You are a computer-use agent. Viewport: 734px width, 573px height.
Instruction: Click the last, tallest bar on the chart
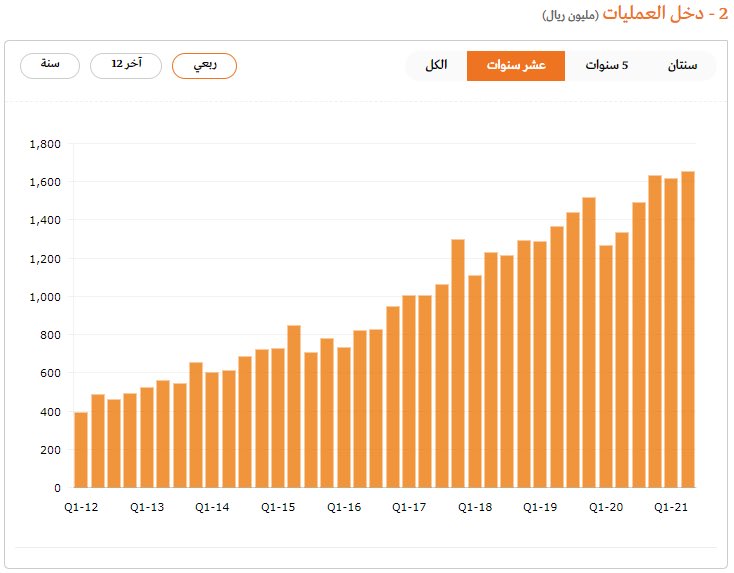click(x=688, y=330)
